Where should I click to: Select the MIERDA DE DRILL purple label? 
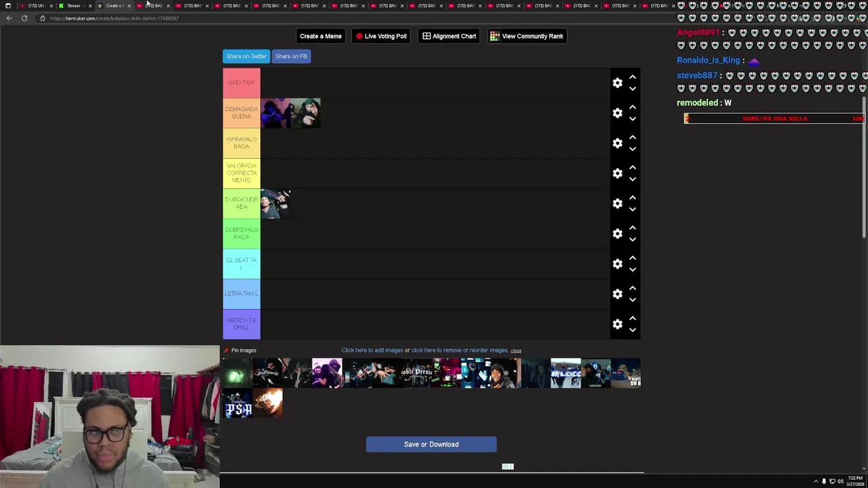(x=241, y=324)
